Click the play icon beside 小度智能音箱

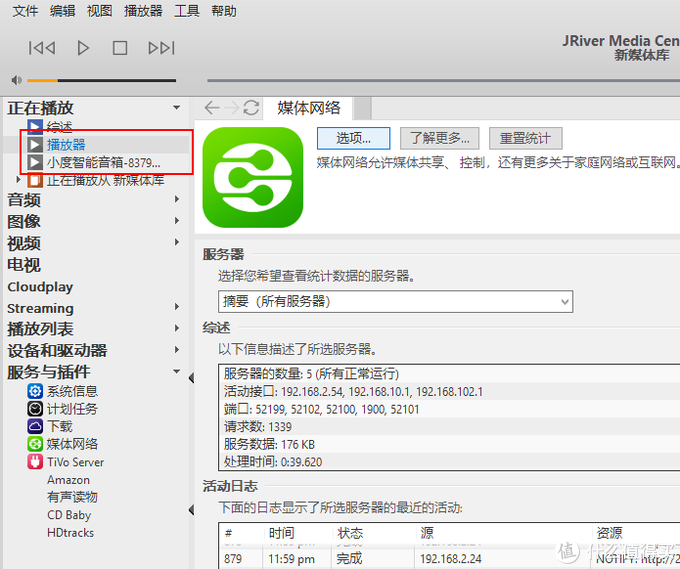click(35, 163)
